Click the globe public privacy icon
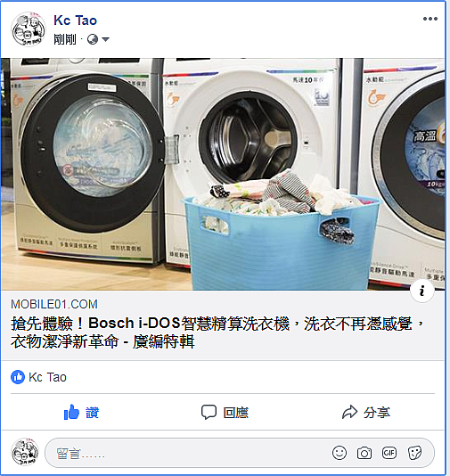 pos(93,39)
